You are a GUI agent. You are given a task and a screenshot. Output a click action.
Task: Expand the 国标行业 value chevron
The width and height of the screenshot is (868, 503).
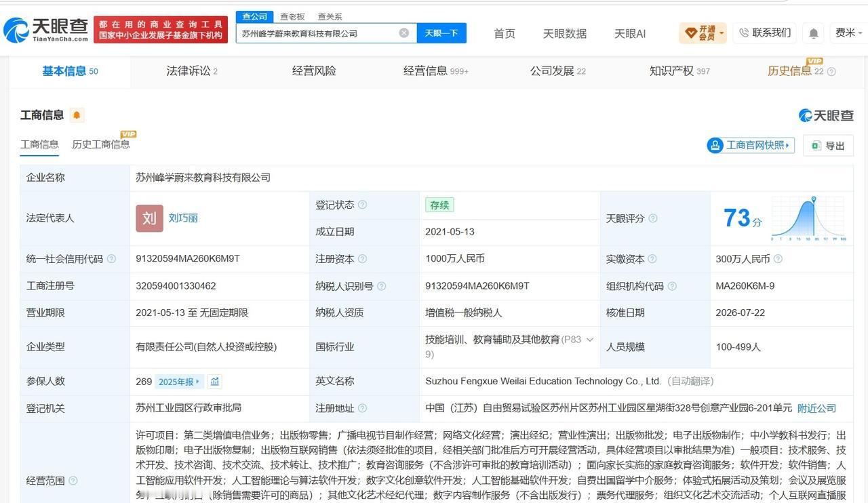(x=589, y=340)
